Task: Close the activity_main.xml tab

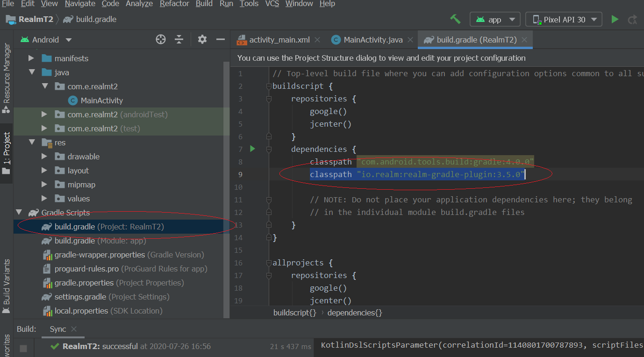Action: tap(317, 40)
